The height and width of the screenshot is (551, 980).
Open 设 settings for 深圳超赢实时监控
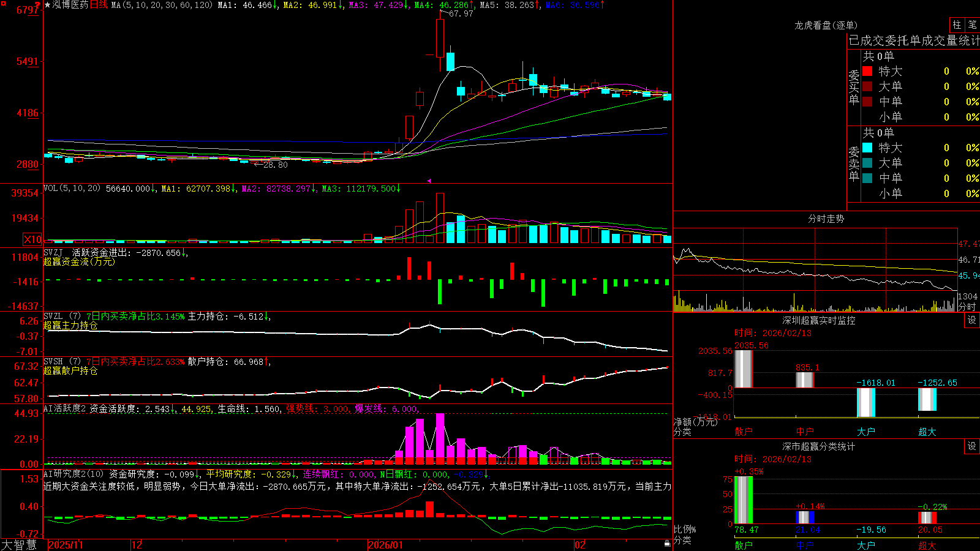point(972,320)
